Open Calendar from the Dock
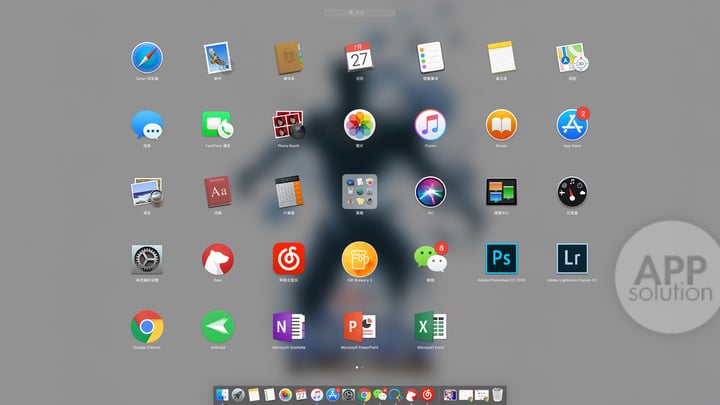The width and height of the screenshot is (720, 405). [301, 394]
